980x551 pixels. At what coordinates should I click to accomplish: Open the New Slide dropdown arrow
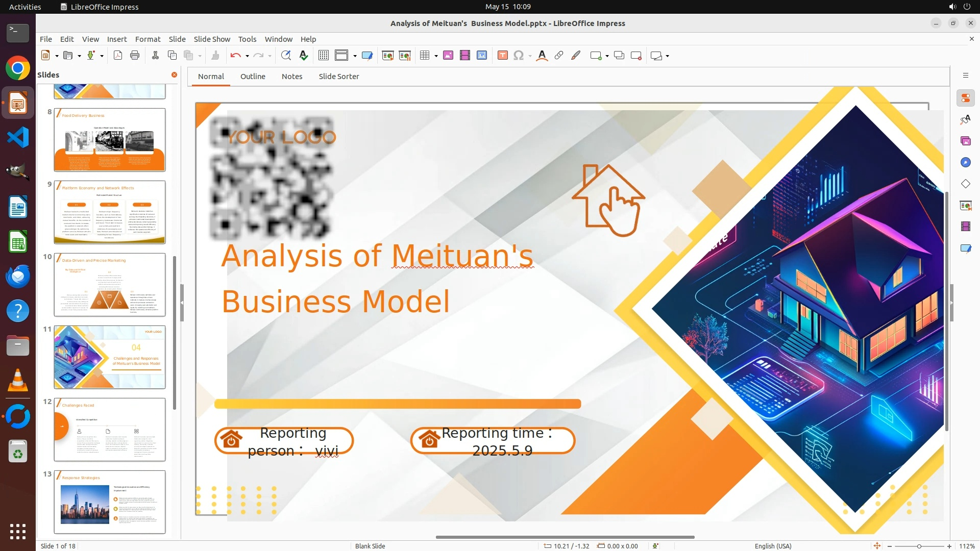click(607, 56)
